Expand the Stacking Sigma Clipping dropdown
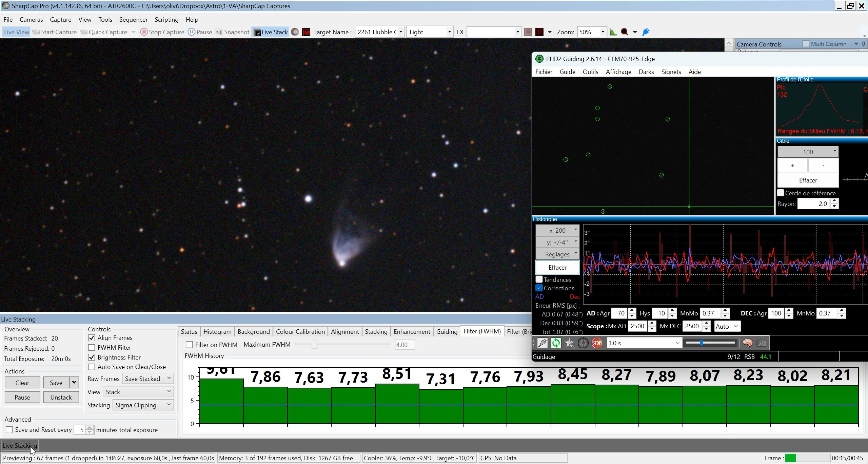This screenshot has height=464, width=868. [x=143, y=405]
